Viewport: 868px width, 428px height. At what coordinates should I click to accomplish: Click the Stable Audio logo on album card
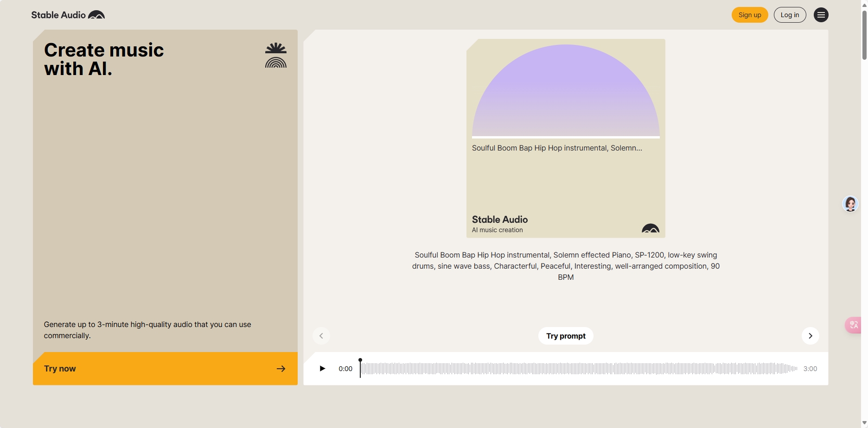point(650,228)
